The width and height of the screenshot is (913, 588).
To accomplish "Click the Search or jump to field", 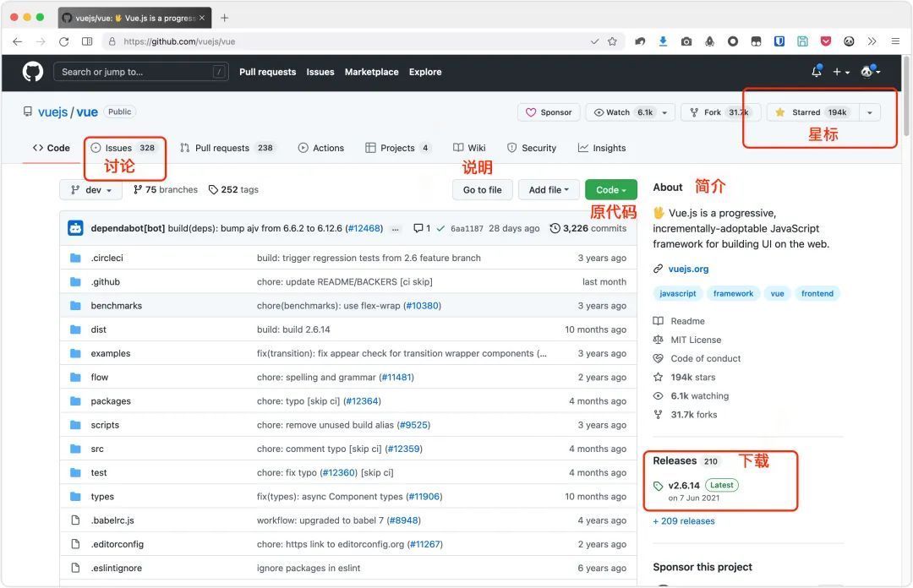I will coord(141,72).
